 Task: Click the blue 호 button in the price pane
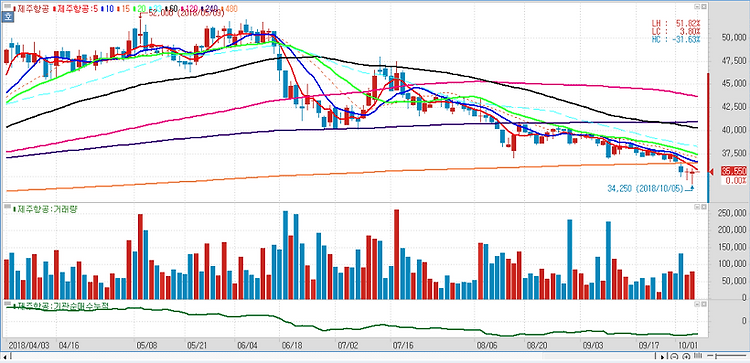[8, 17]
